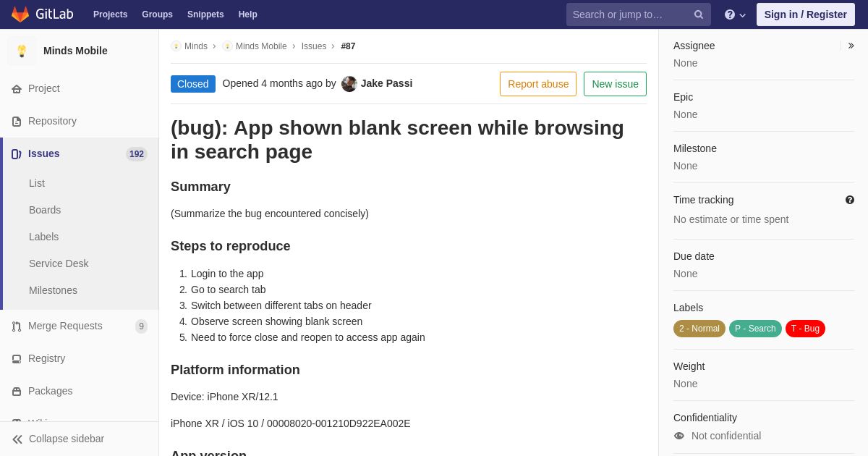Viewport: 868px width, 456px height.
Task: Click the Sign in / Register button
Action: [x=806, y=14]
